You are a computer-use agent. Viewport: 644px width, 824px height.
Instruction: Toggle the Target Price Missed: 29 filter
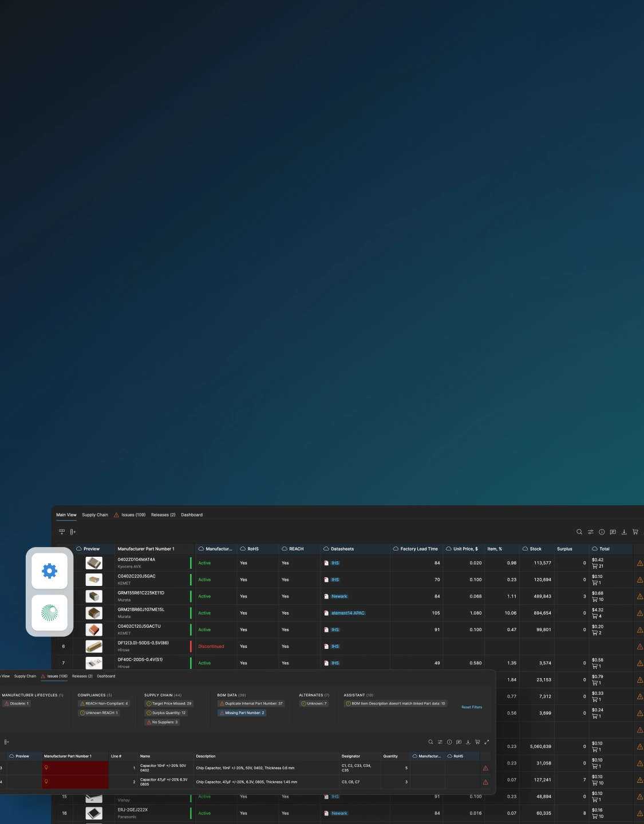pos(169,704)
